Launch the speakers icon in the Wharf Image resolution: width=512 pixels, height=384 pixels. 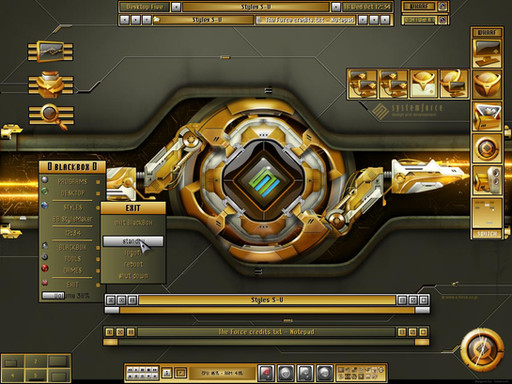pyautogui.click(x=487, y=180)
